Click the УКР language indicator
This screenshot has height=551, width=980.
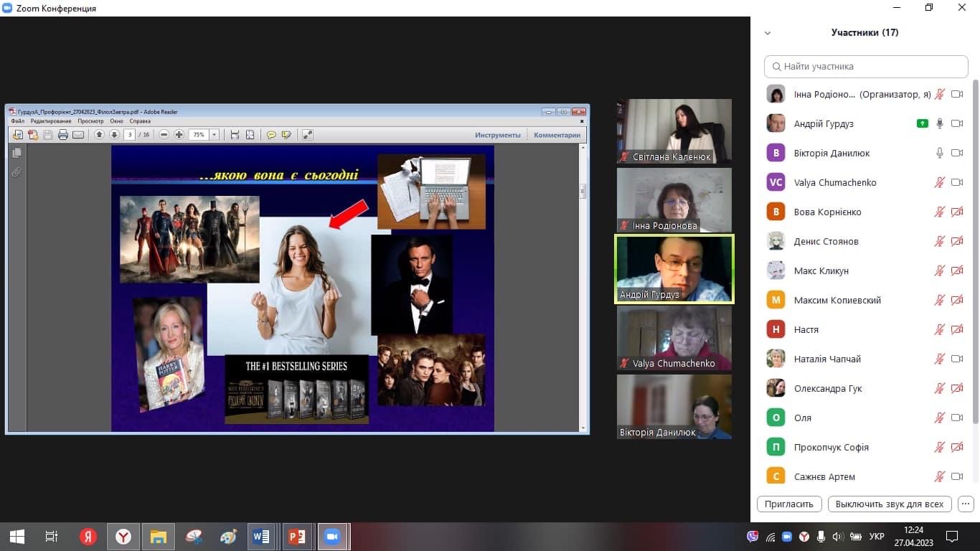tap(876, 536)
